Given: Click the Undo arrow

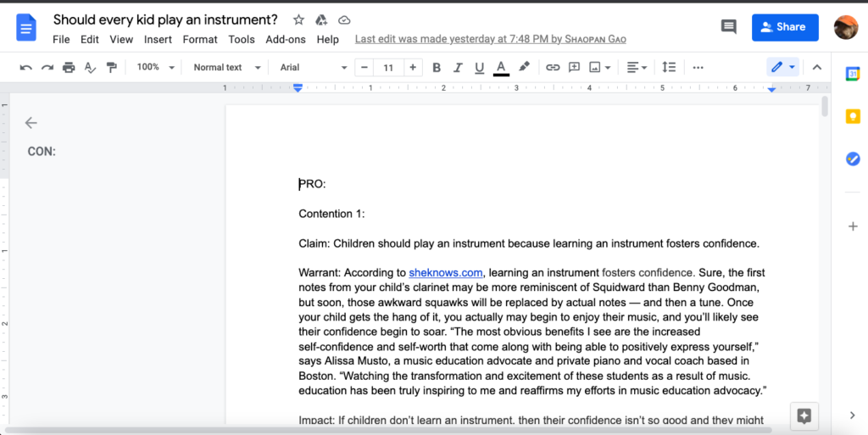Looking at the screenshot, I should click(x=25, y=68).
